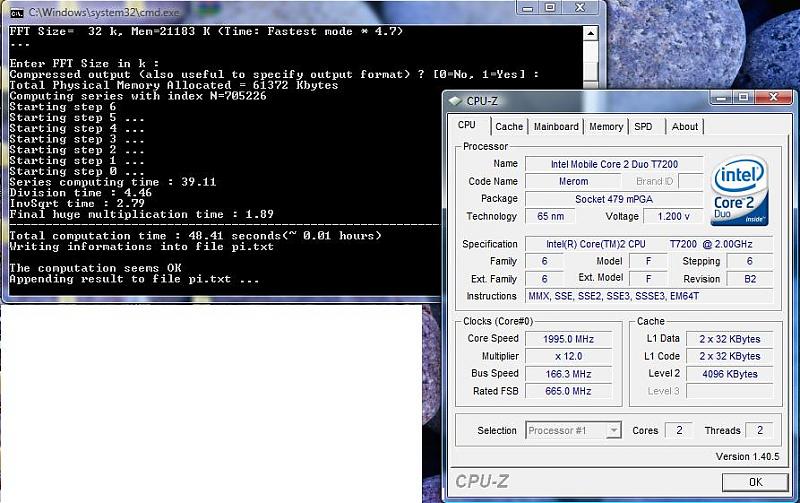This screenshot has height=503, width=800.
Task: Click the Voltage value 1.200 v
Action: click(x=673, y=216)
